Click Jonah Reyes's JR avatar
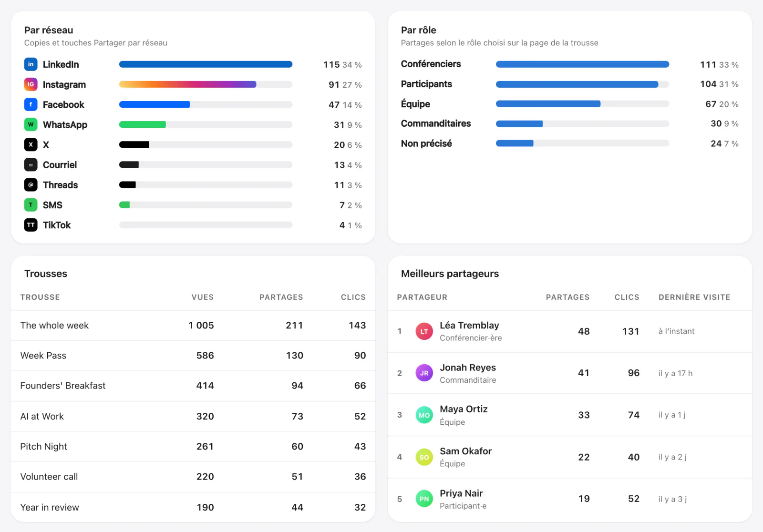763x532 pixels. coord(424,373)
